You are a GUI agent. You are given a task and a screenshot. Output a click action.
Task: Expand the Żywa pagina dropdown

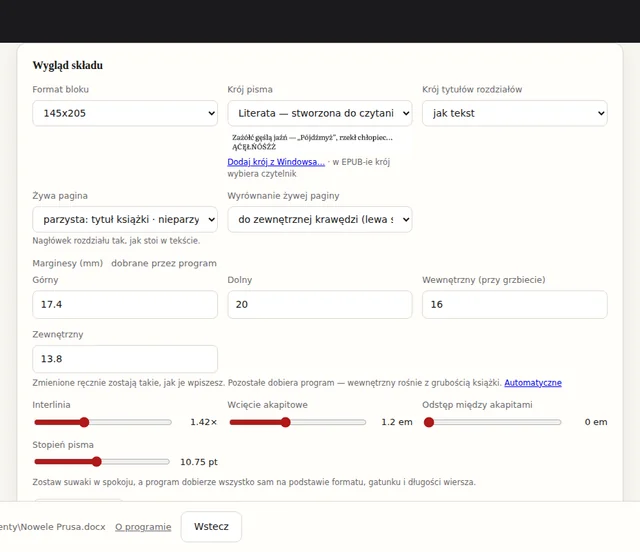[x=125, y=219]
